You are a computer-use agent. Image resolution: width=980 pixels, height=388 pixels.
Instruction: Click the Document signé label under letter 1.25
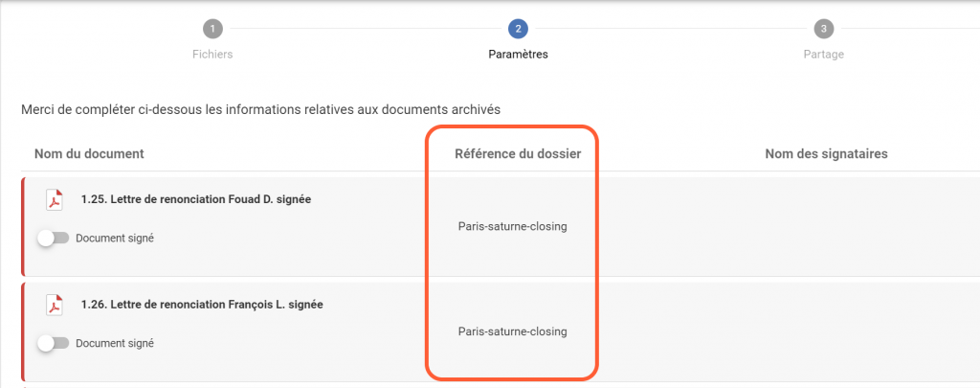click(x=115, y=239)
